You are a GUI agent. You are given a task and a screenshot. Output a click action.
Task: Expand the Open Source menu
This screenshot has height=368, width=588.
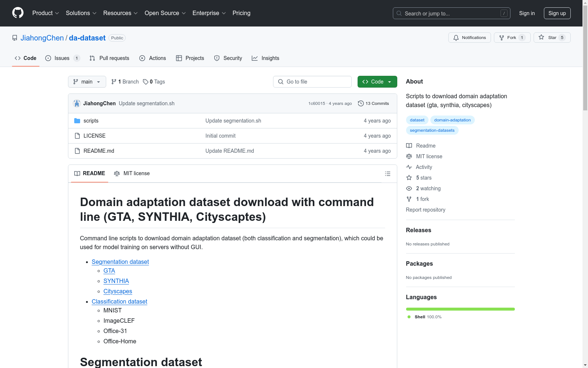[165, 13]
